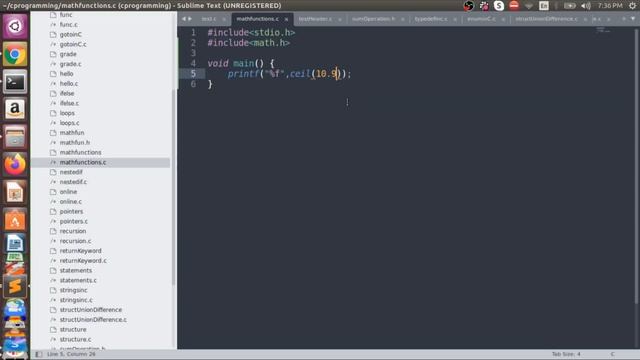The height and width of the screenshot is (360, 640).
Task: Click 'Line 5, Column 26' status text
Action: pyautogui.click(x=71, y=354)
